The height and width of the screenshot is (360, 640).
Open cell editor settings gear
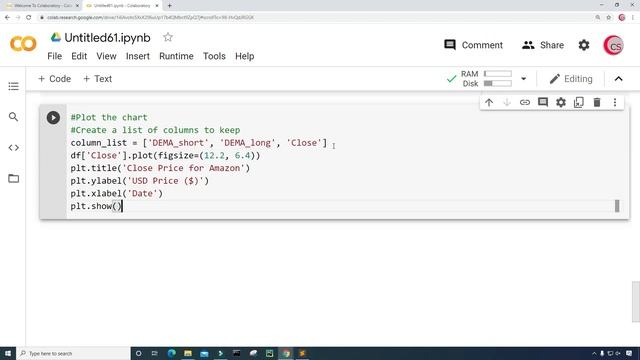tap(561, 102)
